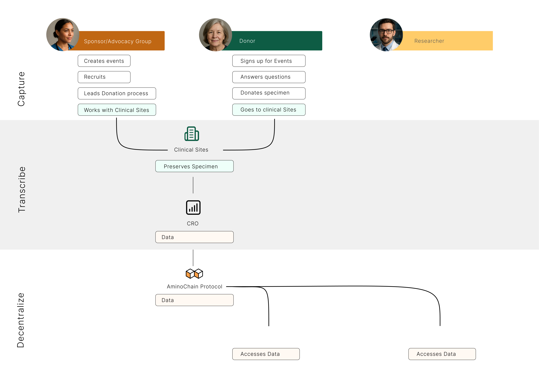Select the Researcher avatar photo
The image size is (539, 392).
(x=386, y=35)
